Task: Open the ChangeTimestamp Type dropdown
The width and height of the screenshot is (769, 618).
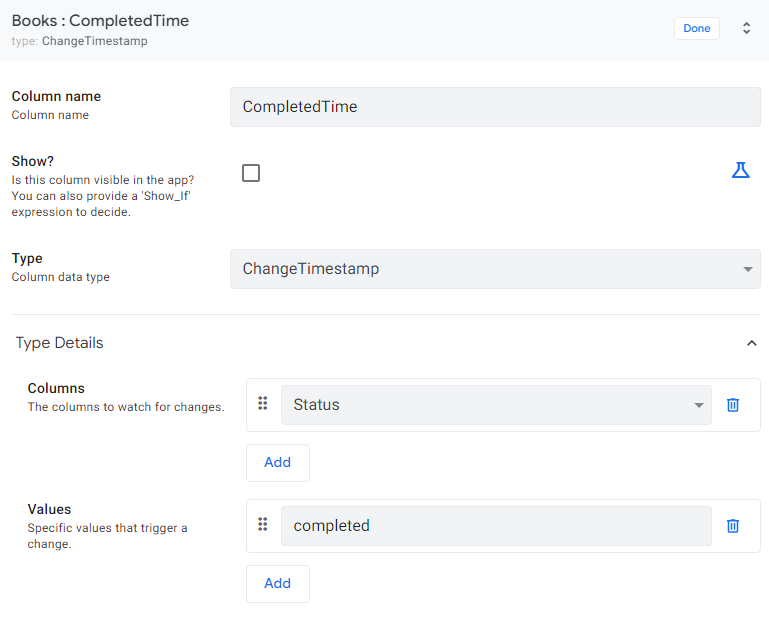Action: coord(495,269)
